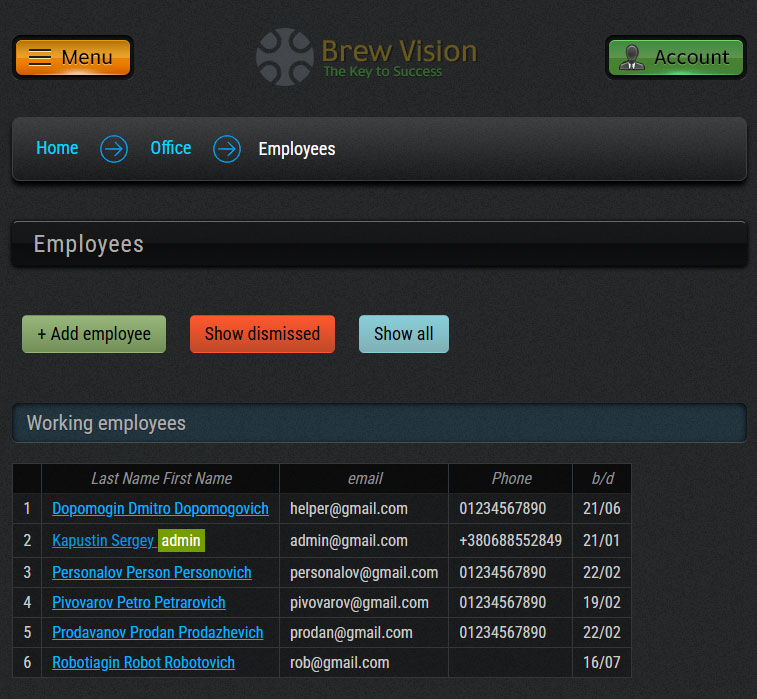Go to the Office breadcrumb link
This screenshot has width=757, height=699.
click(170, 148)
